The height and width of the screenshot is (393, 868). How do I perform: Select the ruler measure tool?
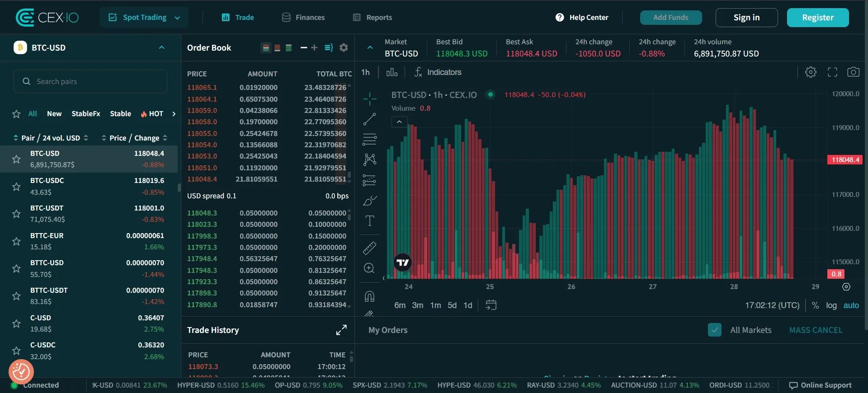pyautogui.click(x=369, y=248)
